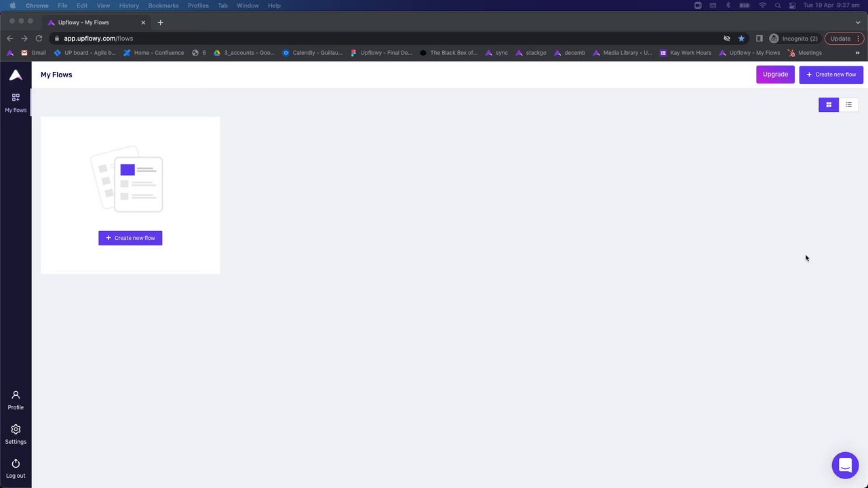The height and width of the screenshot is (488, 868).
Task: Open the 3_accounts Google bookmark
Action: [243, 53]
